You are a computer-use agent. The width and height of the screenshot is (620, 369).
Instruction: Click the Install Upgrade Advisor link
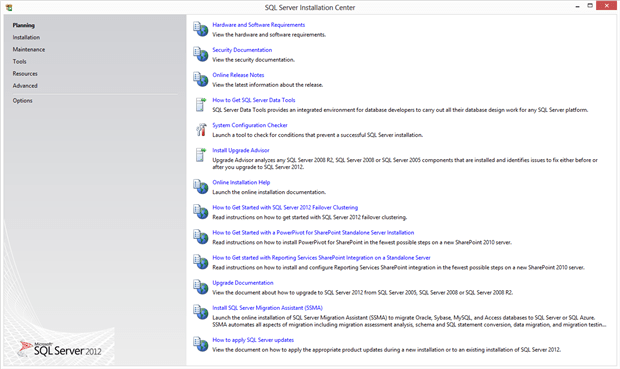coord(241,150)
